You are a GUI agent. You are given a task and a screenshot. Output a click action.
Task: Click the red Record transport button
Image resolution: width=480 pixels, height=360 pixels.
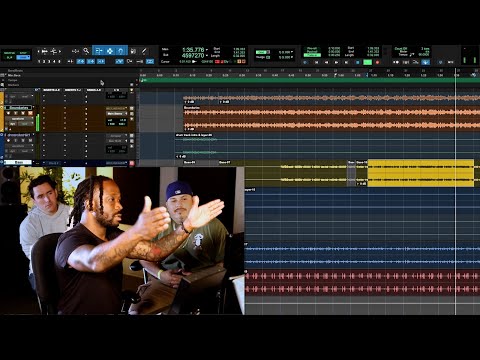click(378, 62)
